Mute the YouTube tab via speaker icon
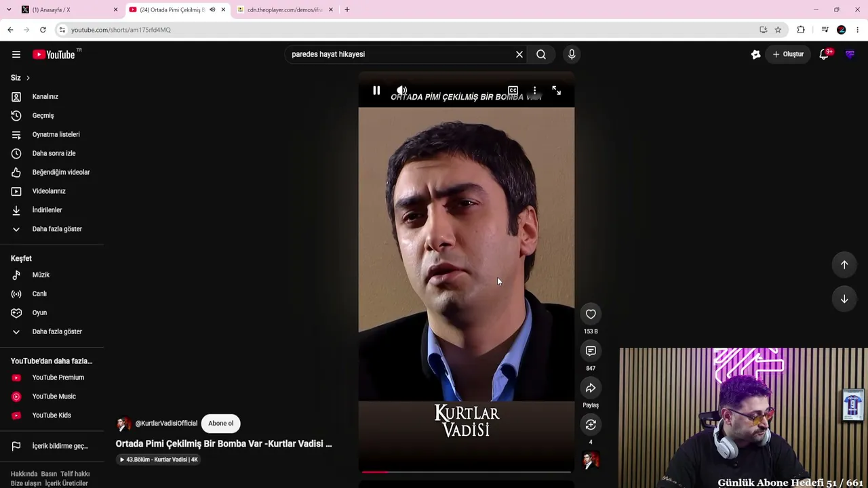 pyautogui.click(x=212, y=9)
